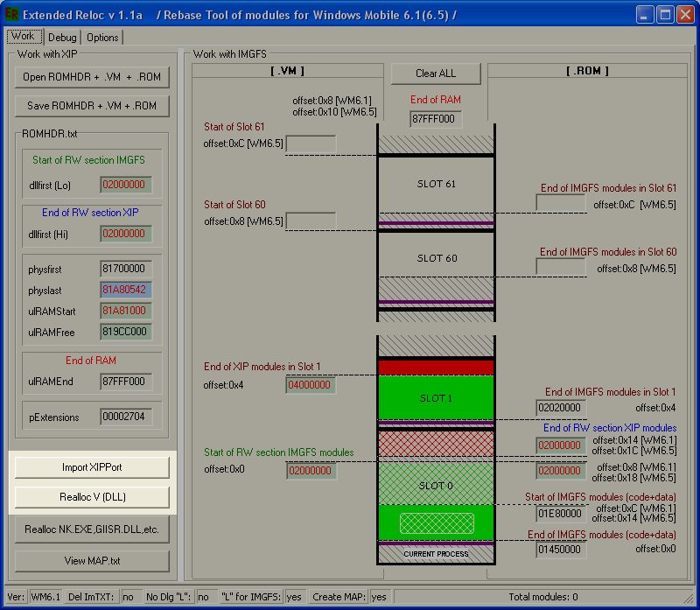The width and height of the screenshot is (700, 610).
Task: Click the ulRAMFree field 819CC000
Action: click(126, 332)
